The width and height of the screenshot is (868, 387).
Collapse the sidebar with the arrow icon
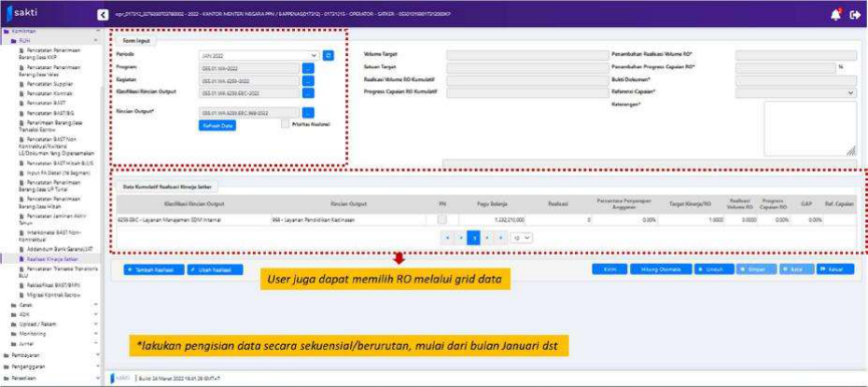(x=103, y=15)
